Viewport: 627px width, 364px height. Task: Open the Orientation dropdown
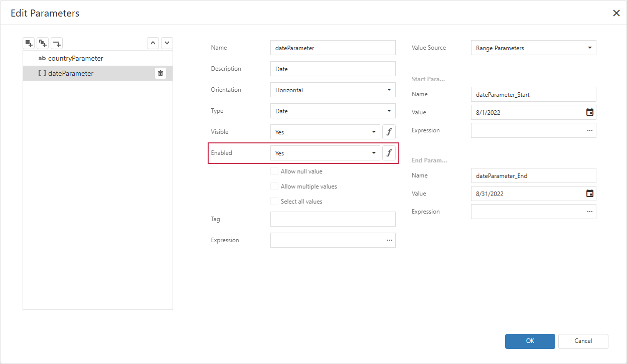coord(333,90)
